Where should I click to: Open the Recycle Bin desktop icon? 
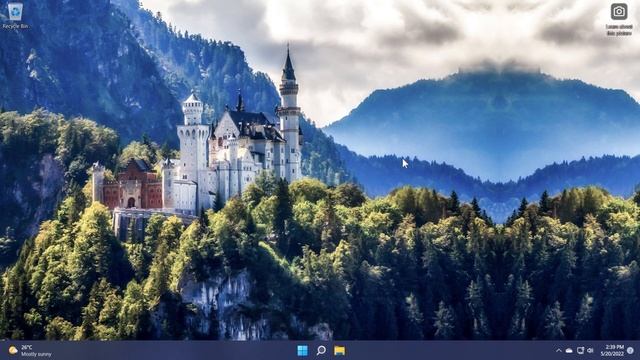coord(16,15)
